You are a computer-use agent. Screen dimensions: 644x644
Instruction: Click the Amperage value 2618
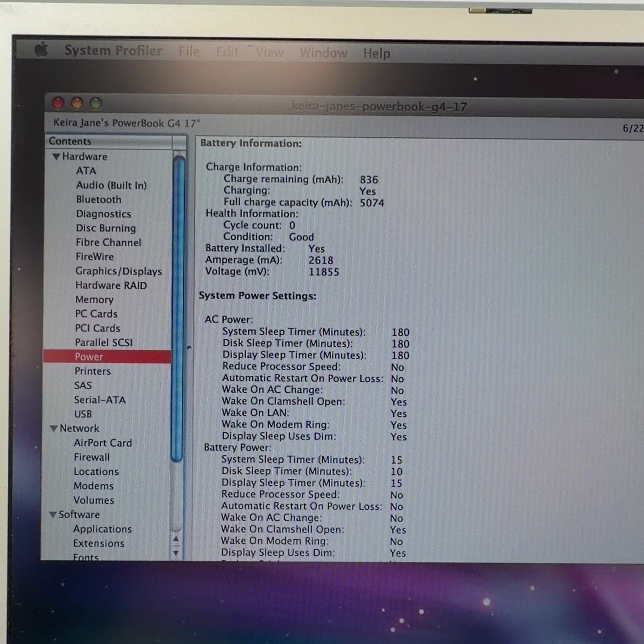point(321,260)
